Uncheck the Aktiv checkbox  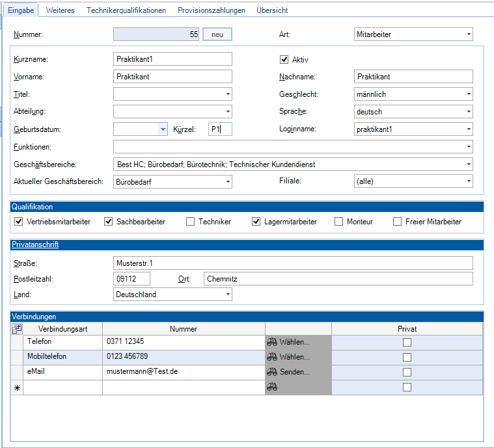[284, 59]
